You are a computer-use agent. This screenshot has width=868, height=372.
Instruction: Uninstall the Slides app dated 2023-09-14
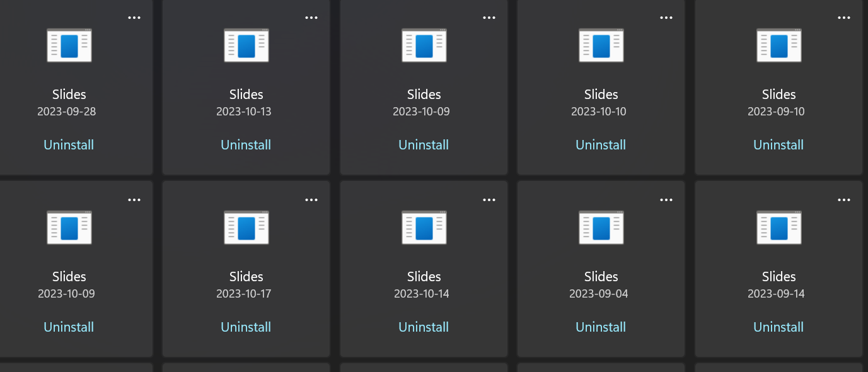pyautogui.click(x=778, y=327)
